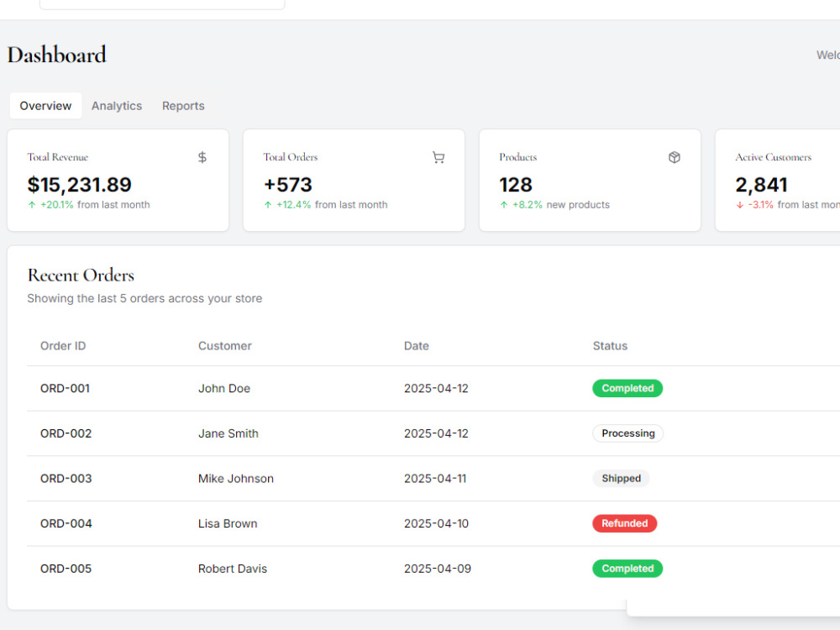
Task: Click customer name Mike Johnson
Action: [236, 478]
